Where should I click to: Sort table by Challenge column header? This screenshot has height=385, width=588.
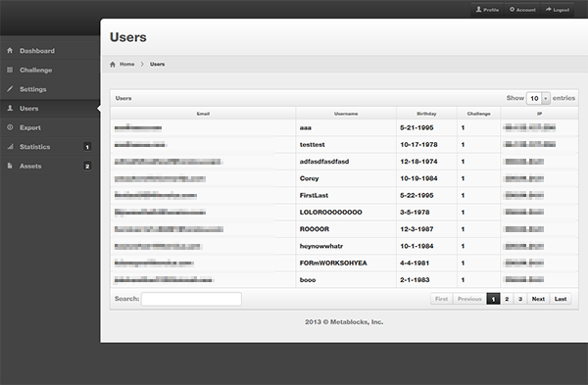(x=478, y=114)
